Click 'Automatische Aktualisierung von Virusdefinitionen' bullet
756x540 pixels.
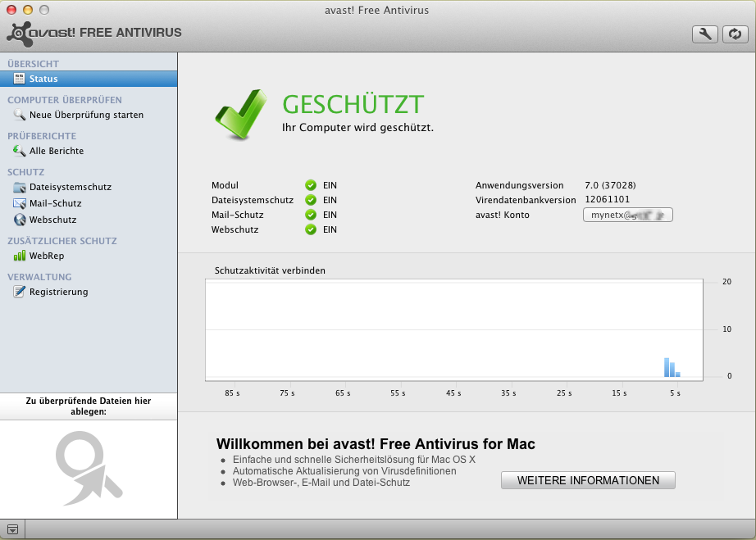(x=344, y=471)
